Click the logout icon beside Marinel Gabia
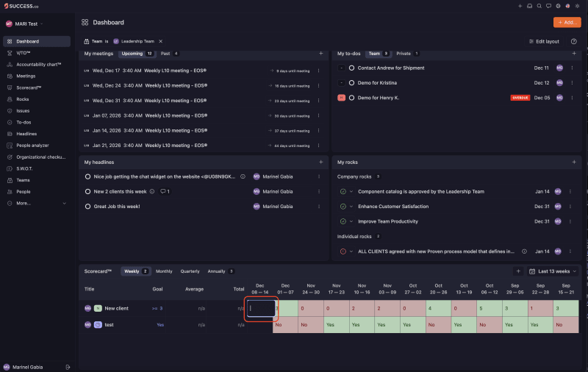588x372 pixels. coord(68,367)
